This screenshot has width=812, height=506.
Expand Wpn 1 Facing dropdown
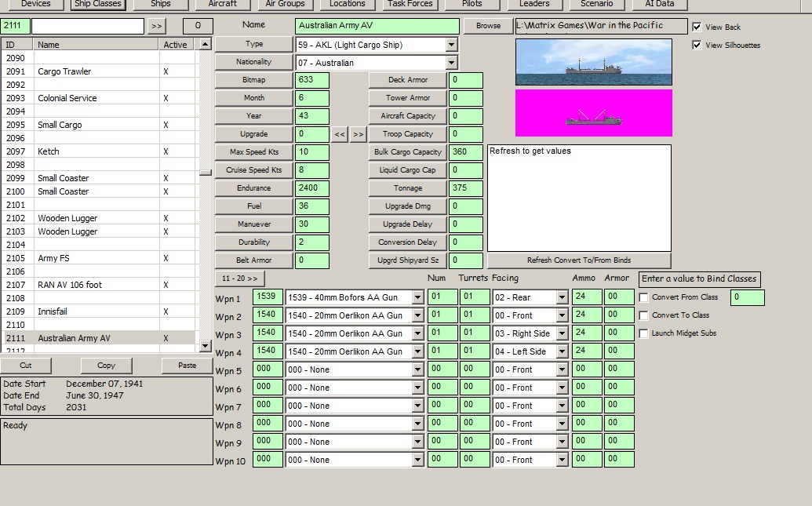(562, 297)
